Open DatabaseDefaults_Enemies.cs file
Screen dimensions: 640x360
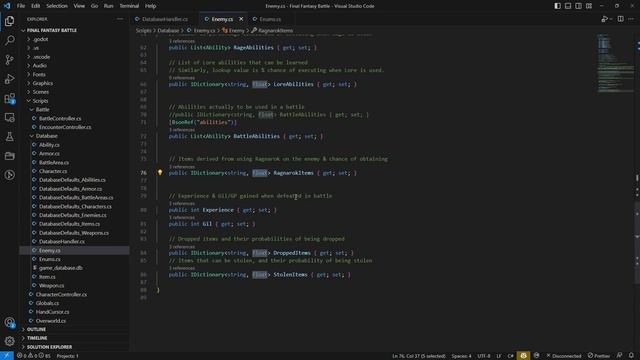[x=73, y=215]
